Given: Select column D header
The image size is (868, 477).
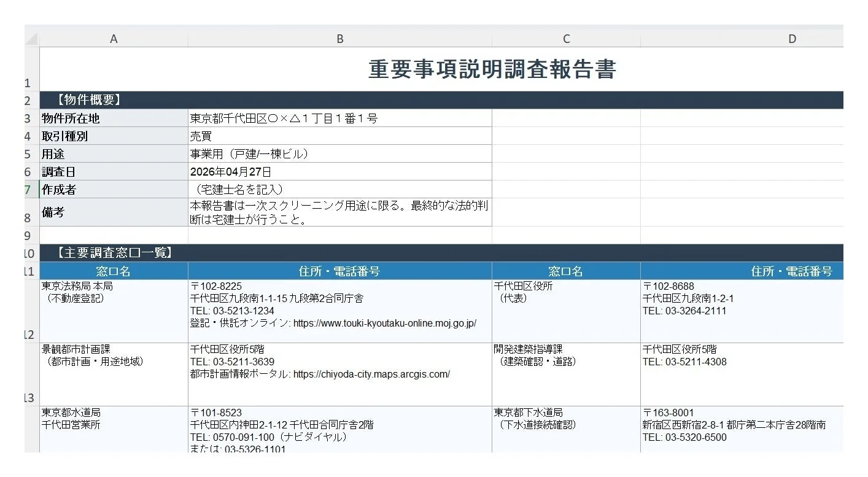Looking at the screenshot, I should click(x=791, y=38).
